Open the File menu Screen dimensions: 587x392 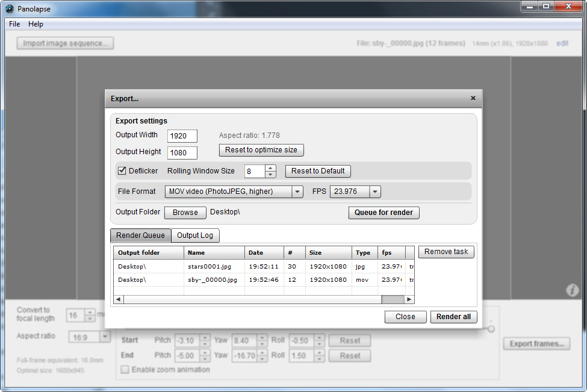[x=14, y=24]
